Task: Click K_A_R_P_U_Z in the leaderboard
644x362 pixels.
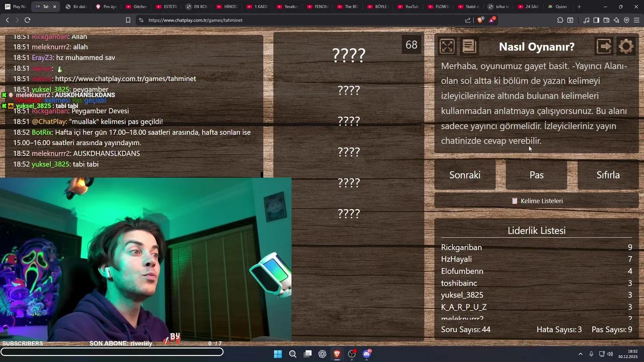Action: tap(464, 307)
